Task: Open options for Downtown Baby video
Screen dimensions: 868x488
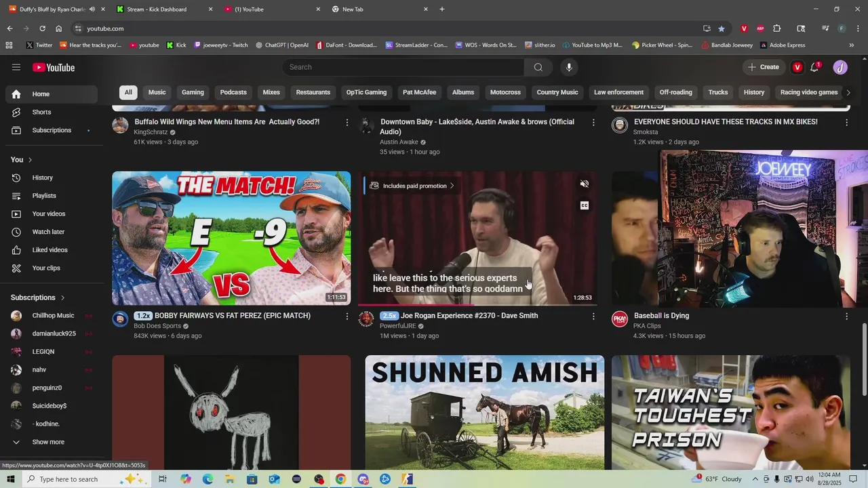Action: 593,122
